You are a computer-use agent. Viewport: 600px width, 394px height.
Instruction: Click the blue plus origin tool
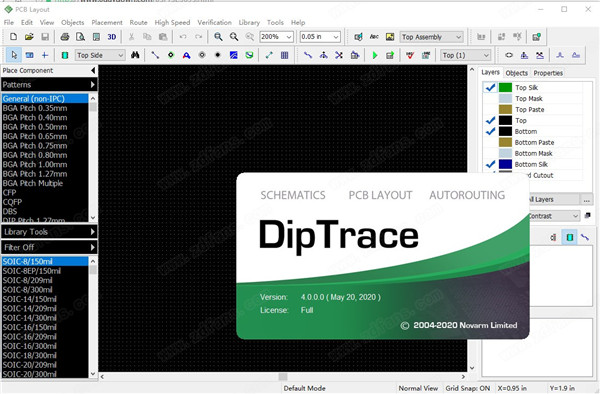[45, 55]
